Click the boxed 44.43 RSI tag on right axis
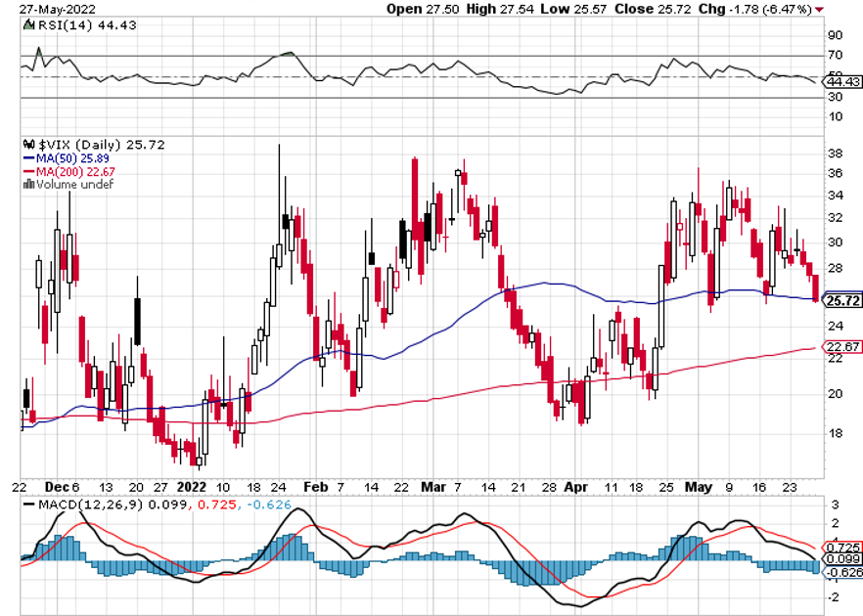The height and width of the screenshot is (616, 863). [843, 83]
